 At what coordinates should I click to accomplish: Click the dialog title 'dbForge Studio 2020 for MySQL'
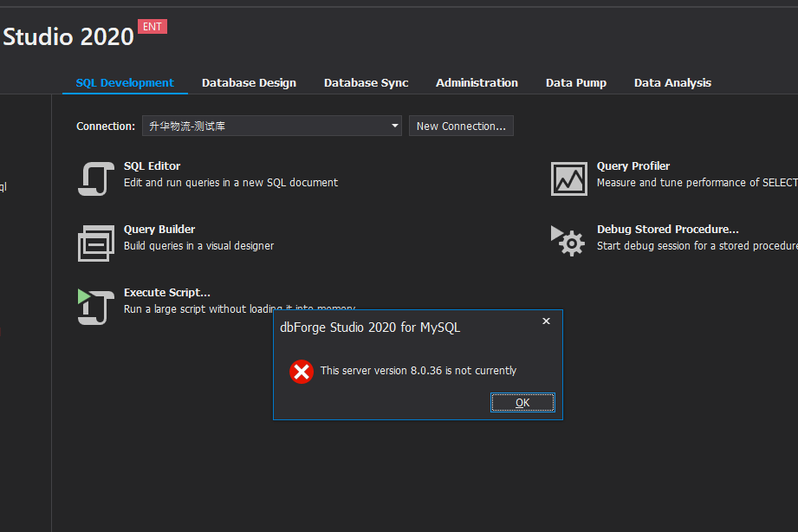[370, 328]
